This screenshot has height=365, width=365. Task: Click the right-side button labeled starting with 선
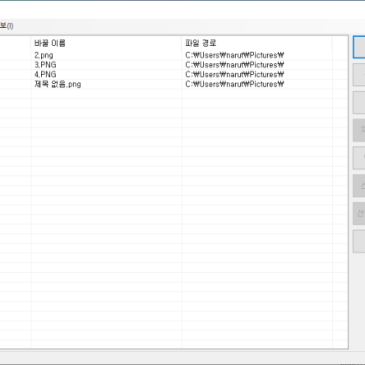tap(359, 213)
